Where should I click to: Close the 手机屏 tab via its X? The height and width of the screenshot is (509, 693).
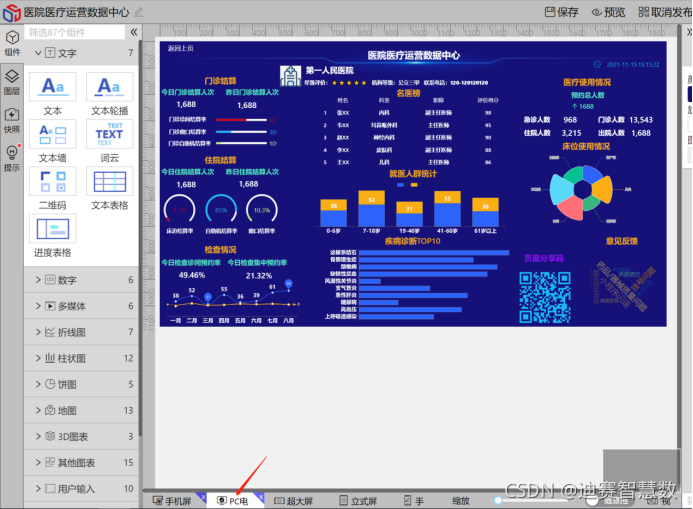click(x=203, y=498)
